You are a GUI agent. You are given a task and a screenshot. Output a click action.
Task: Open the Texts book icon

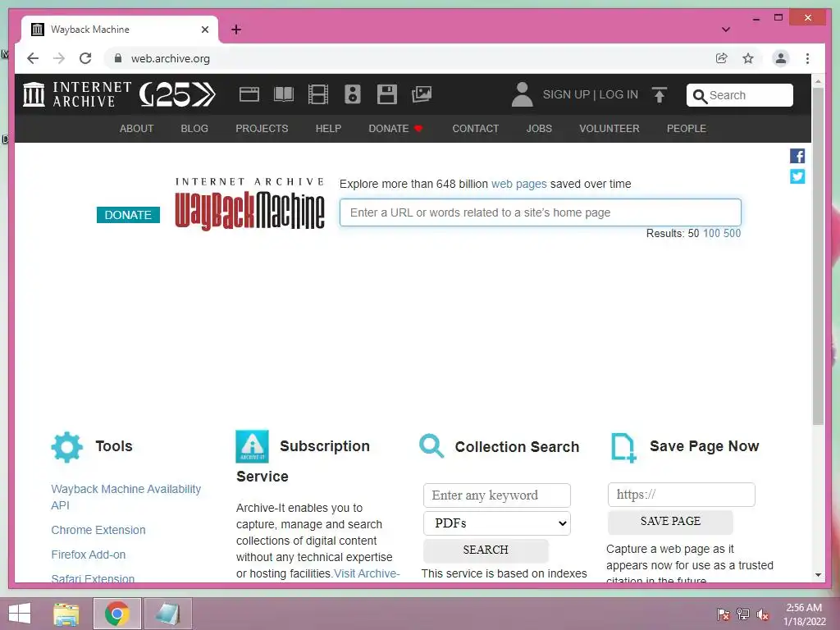click(283, 94)
